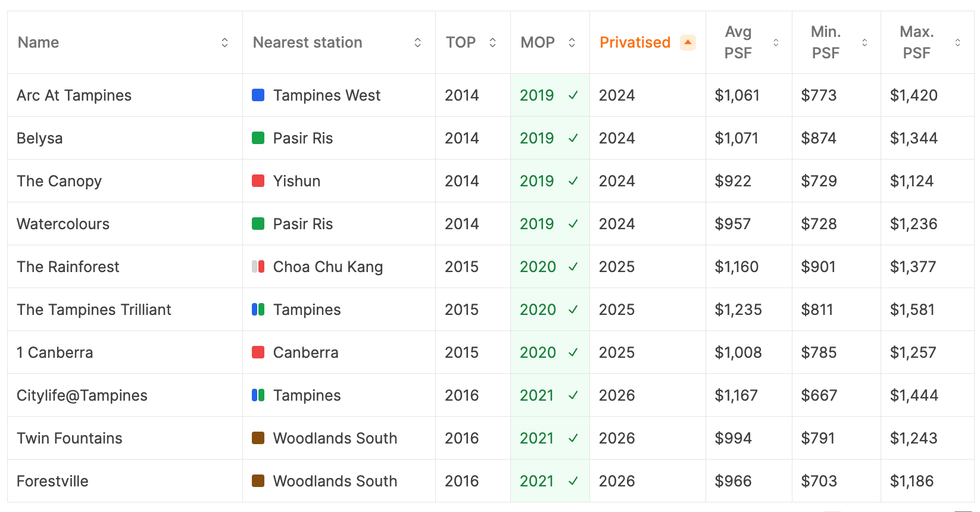Screen dimensions: 980x512
Task: Open the Belysa condo entry
Action: coord(39,138)
